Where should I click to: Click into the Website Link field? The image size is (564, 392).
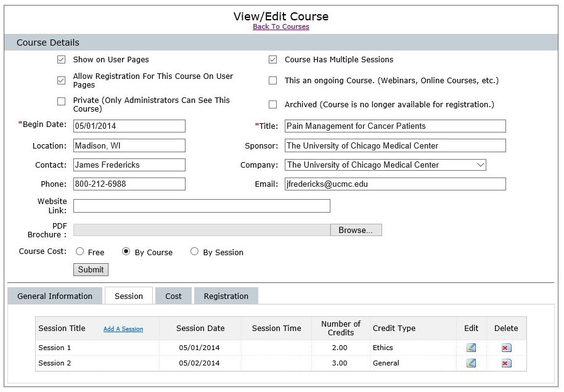202,206
